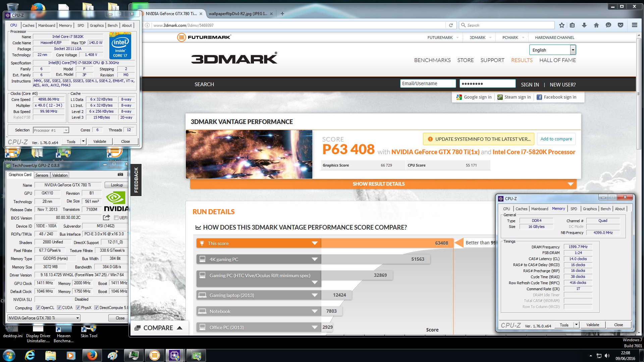Switch to Caches tab in top CPU-Z
Screen dimensions: 644x362
tap(29, 25)
